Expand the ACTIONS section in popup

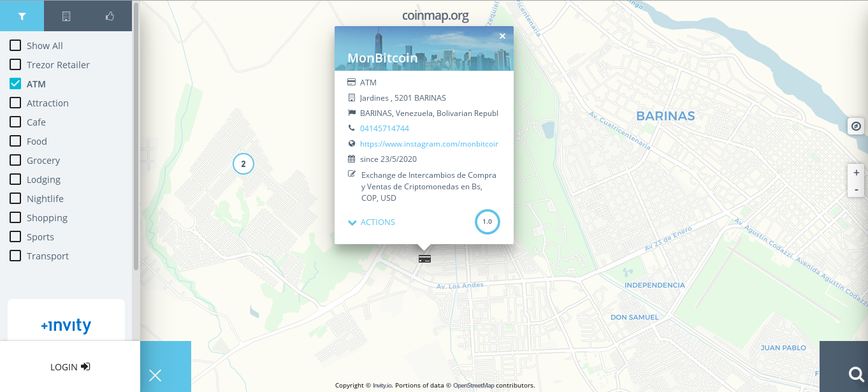(x=372, y=222)
